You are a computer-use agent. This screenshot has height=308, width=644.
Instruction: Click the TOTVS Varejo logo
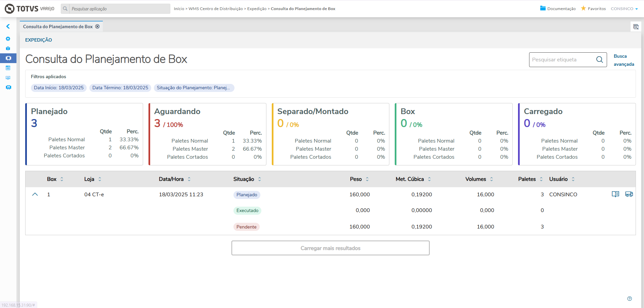[x=30, y=9]
